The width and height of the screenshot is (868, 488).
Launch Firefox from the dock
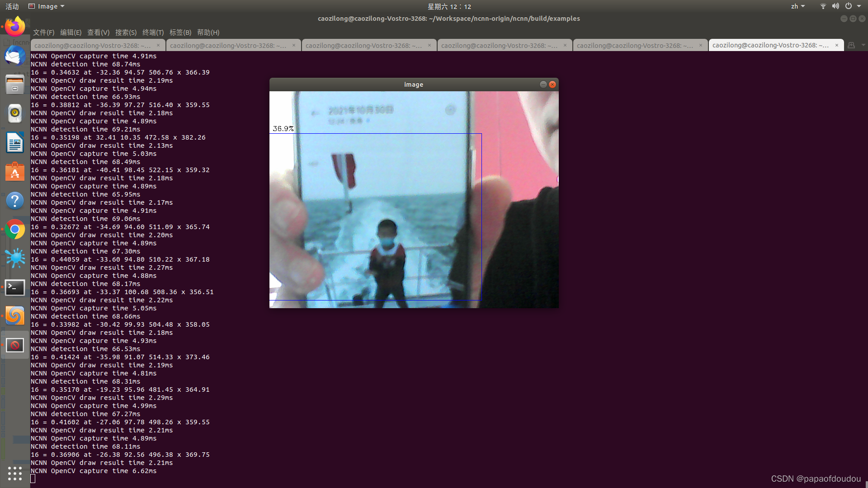point(15,27)
